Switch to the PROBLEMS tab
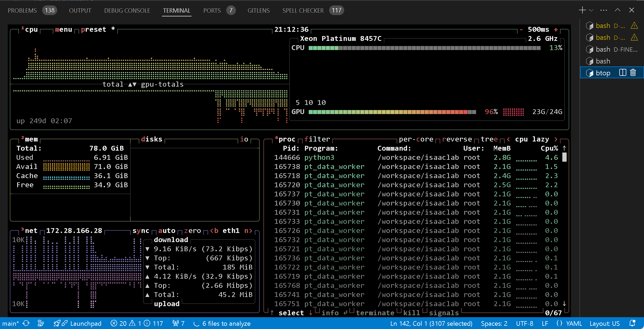644x329 pixels. 22,10
